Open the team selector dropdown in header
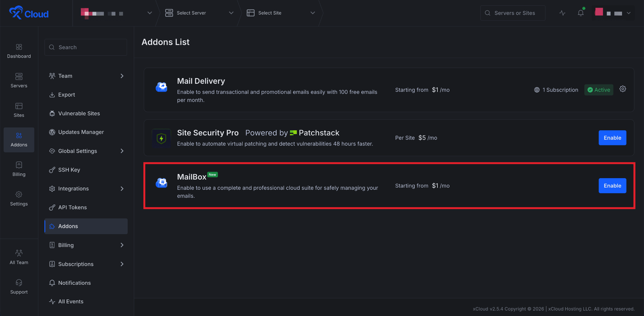644x316 pixels. click(x=116, y=13)
